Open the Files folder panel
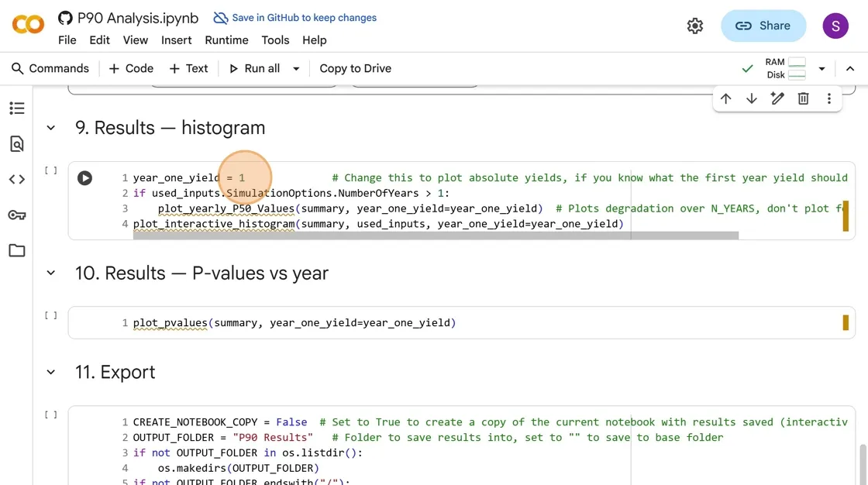The image size is (868, 485). pos(16,250)
